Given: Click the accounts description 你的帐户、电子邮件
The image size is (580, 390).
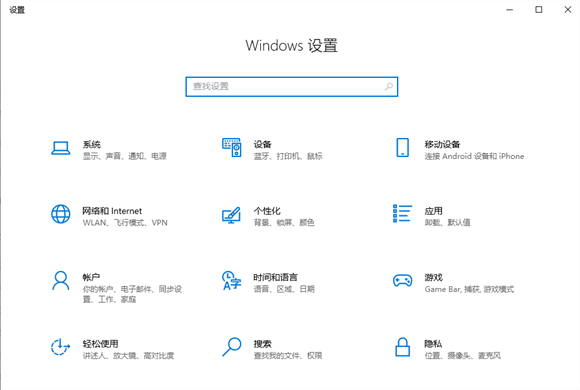Looking at the screenshot, I should pyautogui.click(x=132, y=294).
